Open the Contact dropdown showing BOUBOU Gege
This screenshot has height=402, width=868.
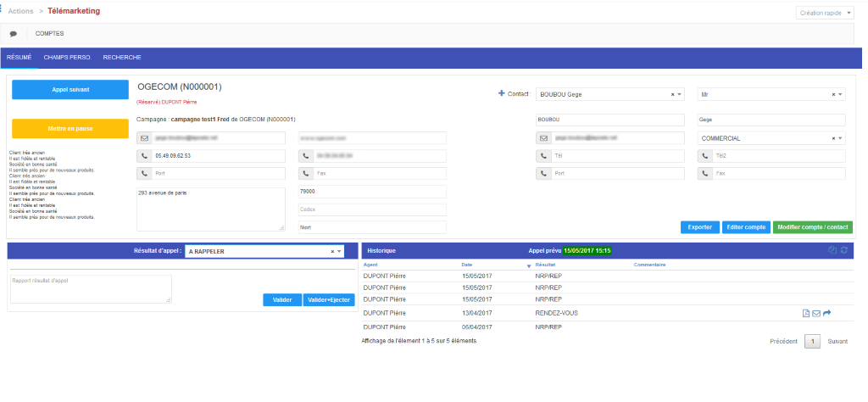[610, 95]
